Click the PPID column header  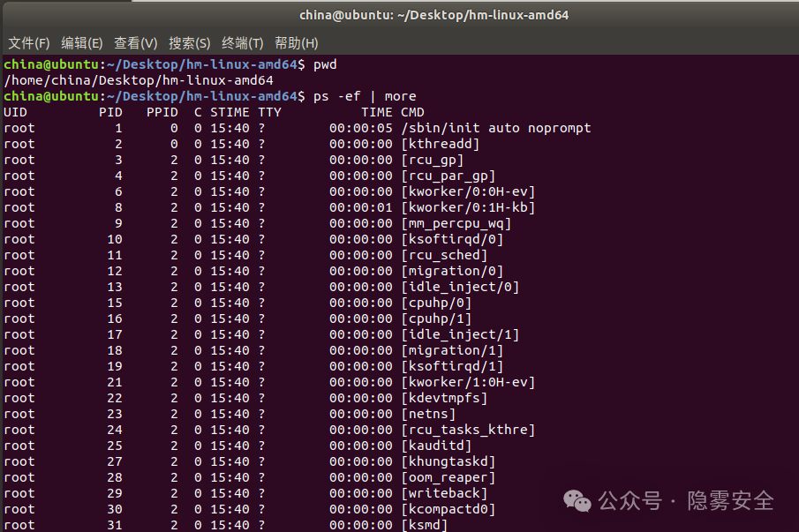[x=162, y=113]
